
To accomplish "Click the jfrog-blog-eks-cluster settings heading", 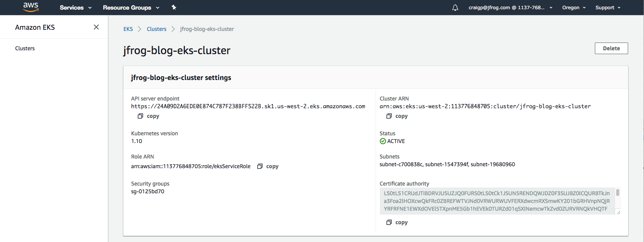I will 181,78.
